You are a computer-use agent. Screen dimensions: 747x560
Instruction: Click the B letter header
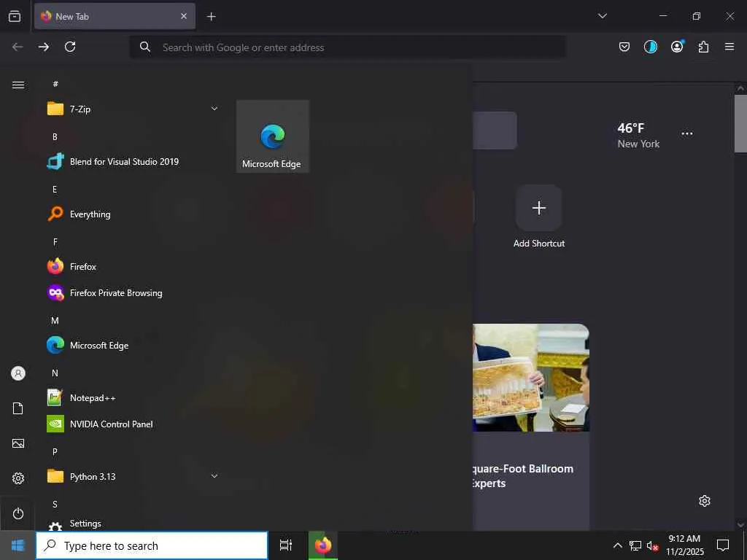(x=55, y=136)
